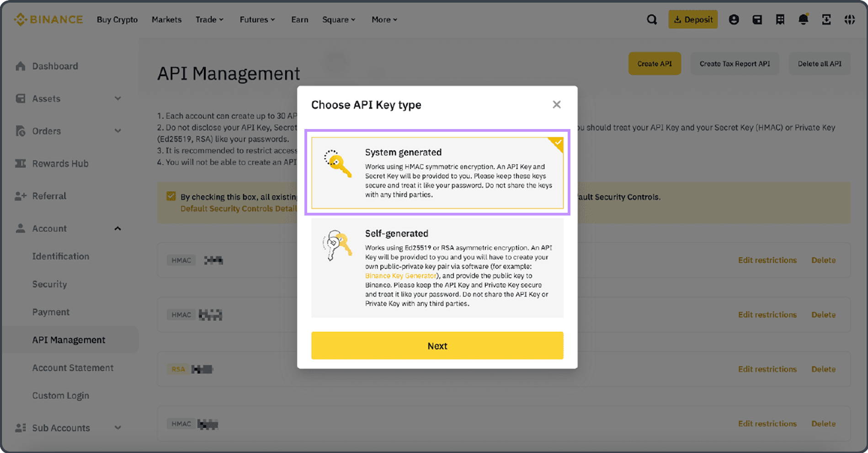This screenshot has width=868, height=453.
Task: Open the Square dropdown menu
Action: click(x=339, y=20)
